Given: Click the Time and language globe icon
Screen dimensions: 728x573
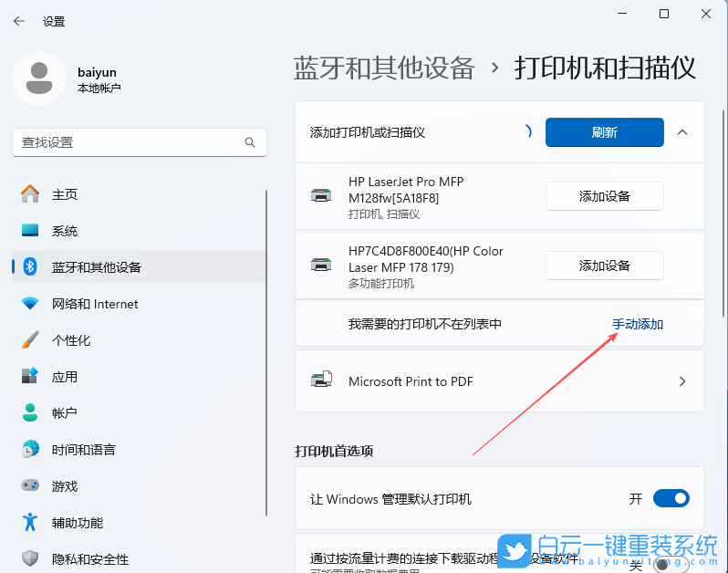Looking at the screenshot, I should pyautogui.click(x=30, y=449).
